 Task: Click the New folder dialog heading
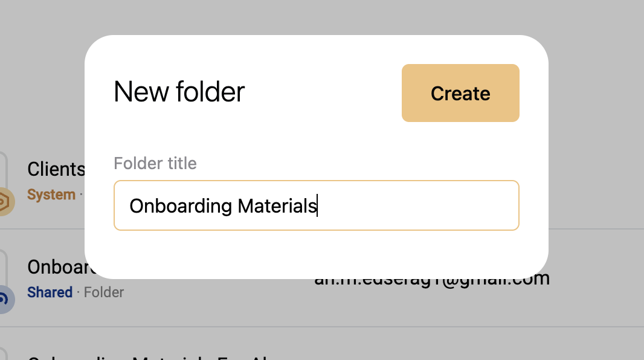pos(179,92)
